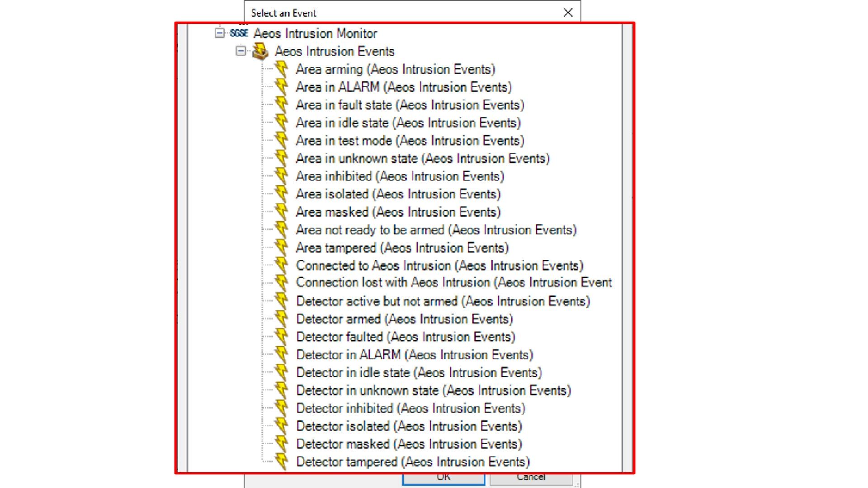Click lightning icon beside Detector inhibited

coord(281,408)
